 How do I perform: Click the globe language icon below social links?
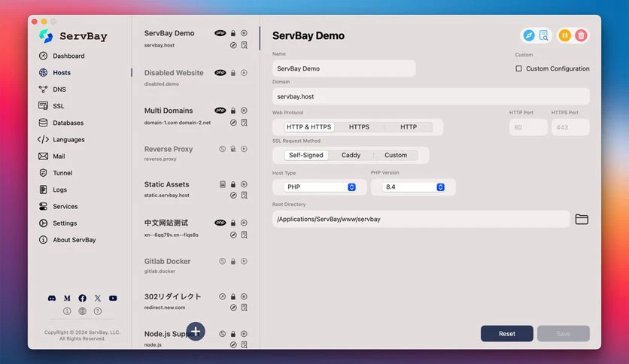(x=82, y=311)
